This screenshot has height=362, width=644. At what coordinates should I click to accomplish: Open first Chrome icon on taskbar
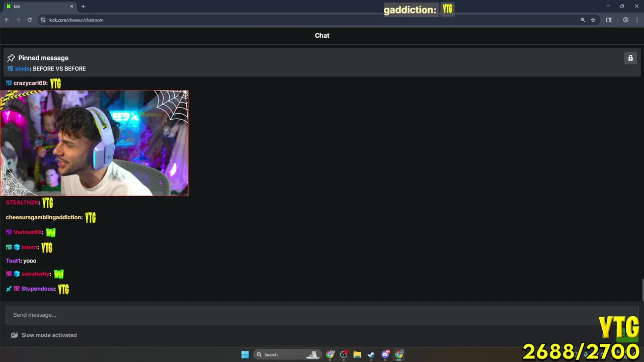coord(330,354)
